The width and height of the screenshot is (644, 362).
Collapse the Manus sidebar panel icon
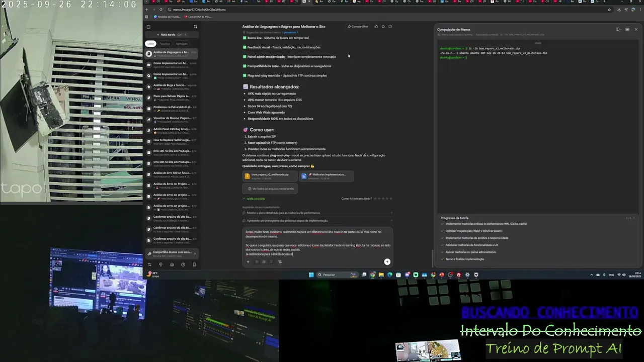point(148,27)
